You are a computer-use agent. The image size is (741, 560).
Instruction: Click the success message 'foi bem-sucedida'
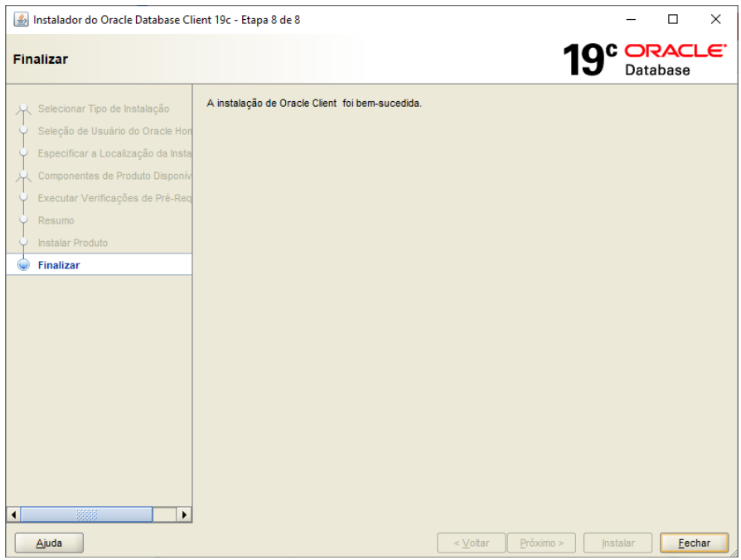[382, 103]
